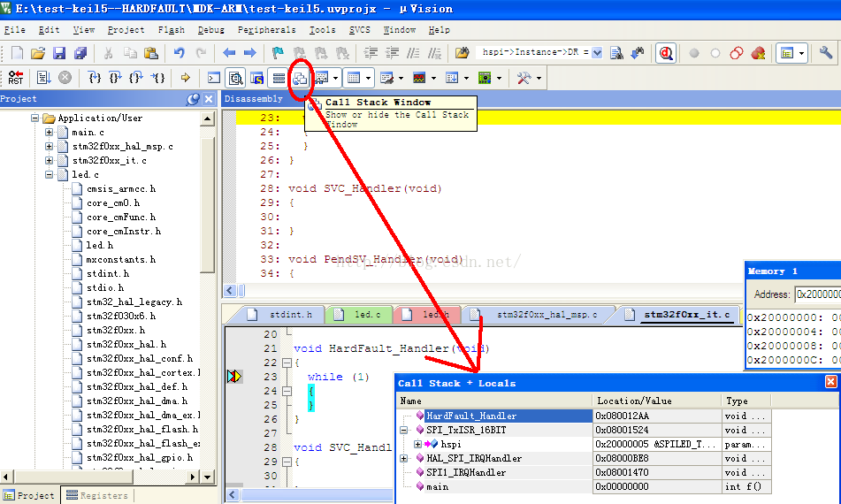
Task: Close the Project panel with its X button
Action: [x=209, y=99]
